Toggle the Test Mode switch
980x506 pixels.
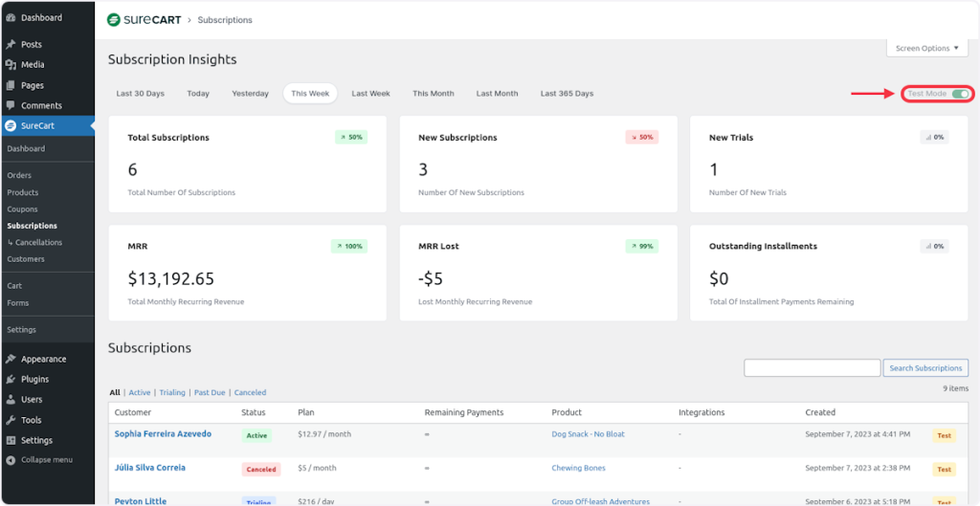[959, 94]
